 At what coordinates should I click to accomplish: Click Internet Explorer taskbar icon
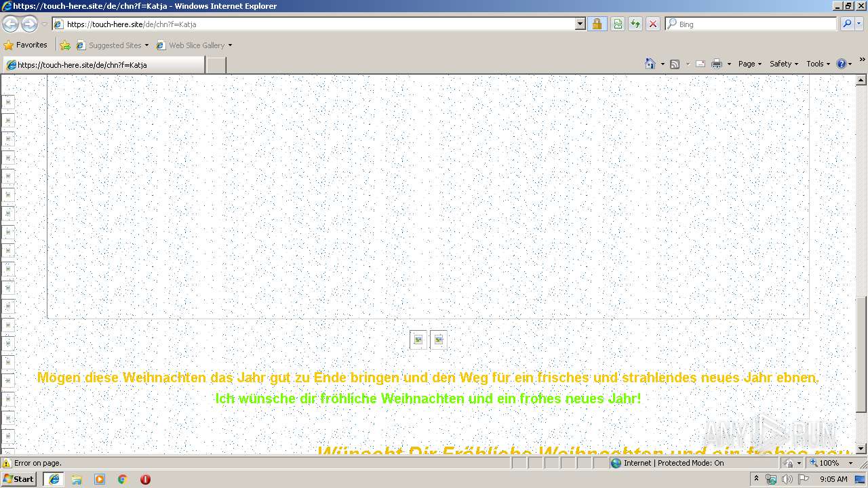(x=54, y=479)
